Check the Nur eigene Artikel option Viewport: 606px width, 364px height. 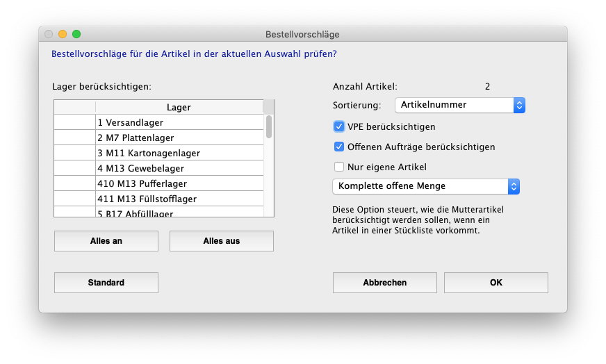[x=339, y=167]
